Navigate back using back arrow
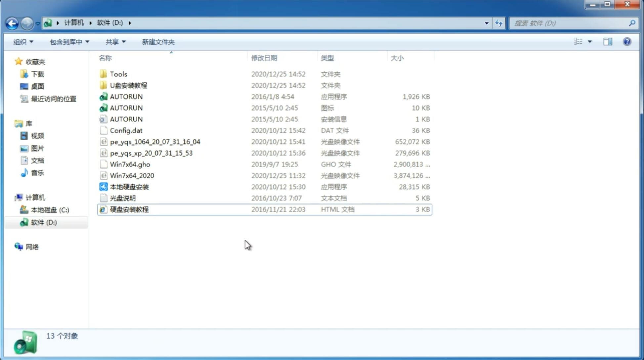This screenshot has width=644, height=360. click(12, 23)
